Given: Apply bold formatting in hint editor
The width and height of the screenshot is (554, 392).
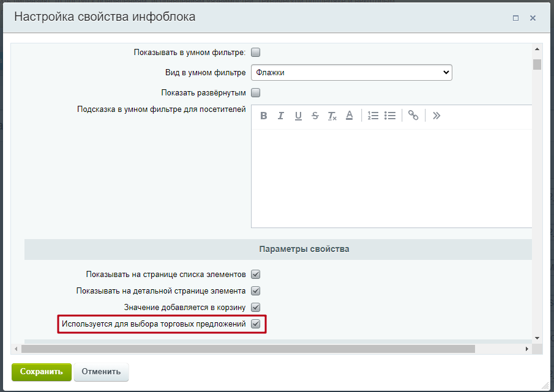Looking at the screenshot, I should pyautogui.click(x=264, y=116).
